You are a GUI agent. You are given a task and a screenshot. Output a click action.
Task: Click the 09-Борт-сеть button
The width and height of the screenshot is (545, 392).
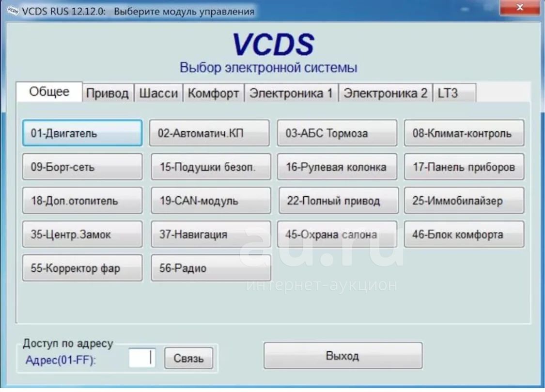(x=82, y=167)
